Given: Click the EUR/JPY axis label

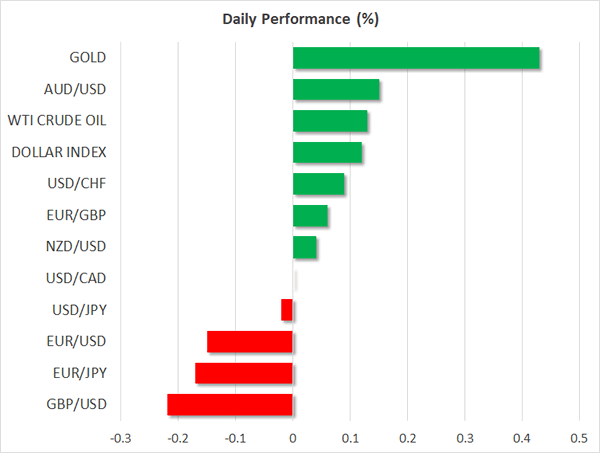Looking at the screenshot, I should pos(77,374).
